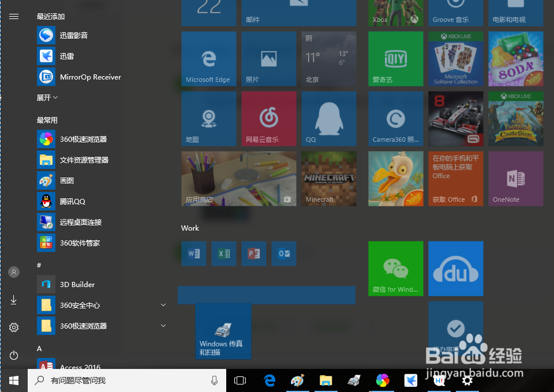Launch Excel from the Work group
The height and width of the screenshot is (392, 554).
pyautogui.click(x=224, y=254)
